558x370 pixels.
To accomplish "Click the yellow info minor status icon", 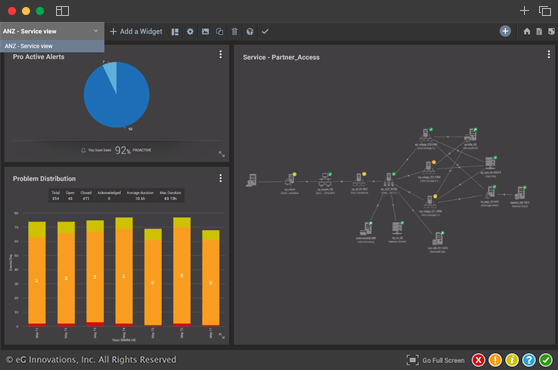I will coord(512,360).
